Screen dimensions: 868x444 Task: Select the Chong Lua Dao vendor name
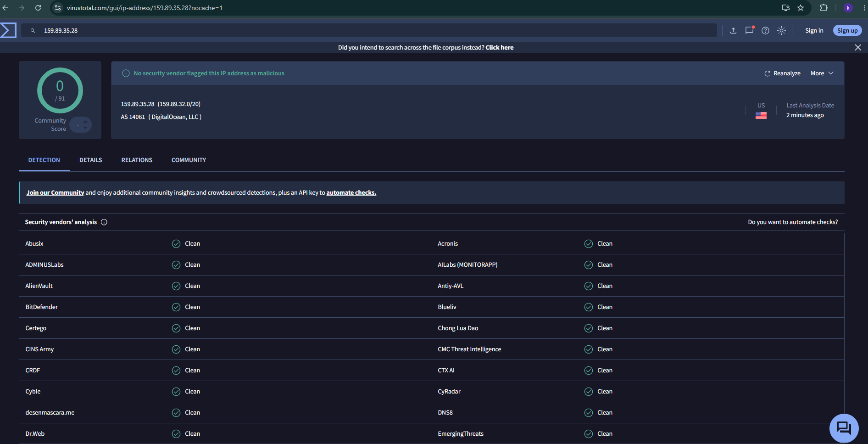pyautogui.click(x=458, y=328)
